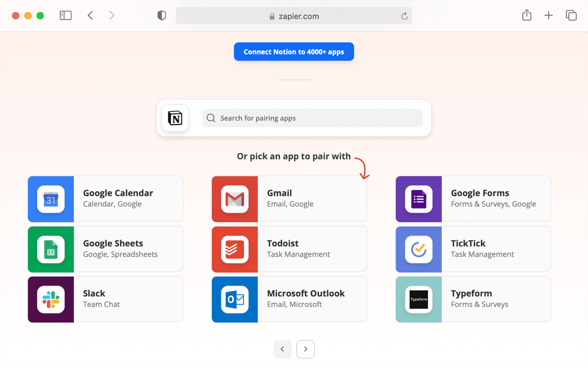The image size is (588, 368).
Task: Click the Microsoft Outlook icon
Action: click(x=235, y=299)
